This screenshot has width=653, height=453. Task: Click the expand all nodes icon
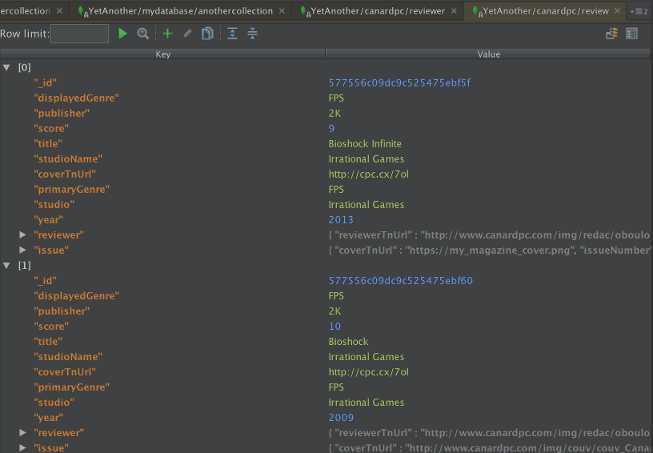232,33
